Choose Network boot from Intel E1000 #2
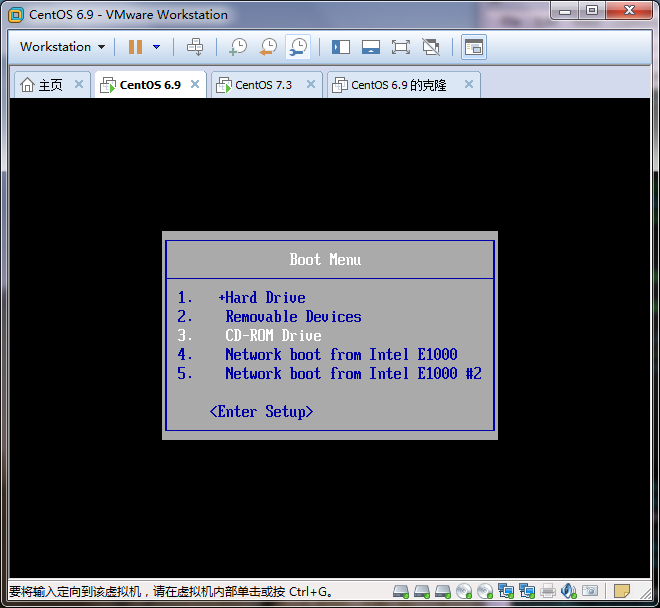The height and width of the screenshot is (608, 660). pos(353,373)
